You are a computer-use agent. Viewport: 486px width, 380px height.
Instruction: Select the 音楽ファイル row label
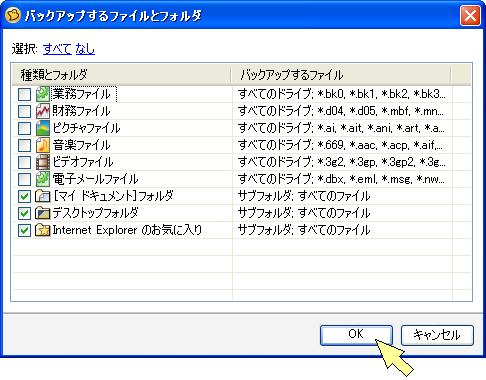click(81, 145)
